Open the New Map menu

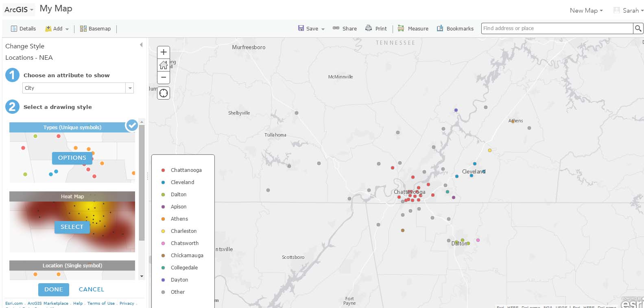[586, 11]
